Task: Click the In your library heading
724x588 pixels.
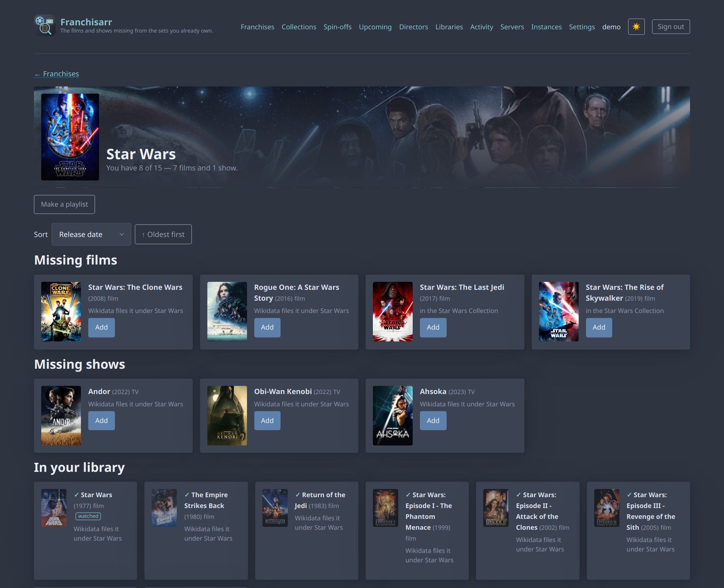Action: 79,468
